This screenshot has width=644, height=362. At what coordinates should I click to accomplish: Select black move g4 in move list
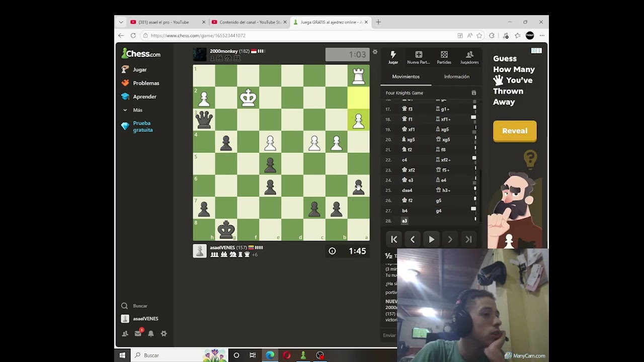click(x=438, y=211)
